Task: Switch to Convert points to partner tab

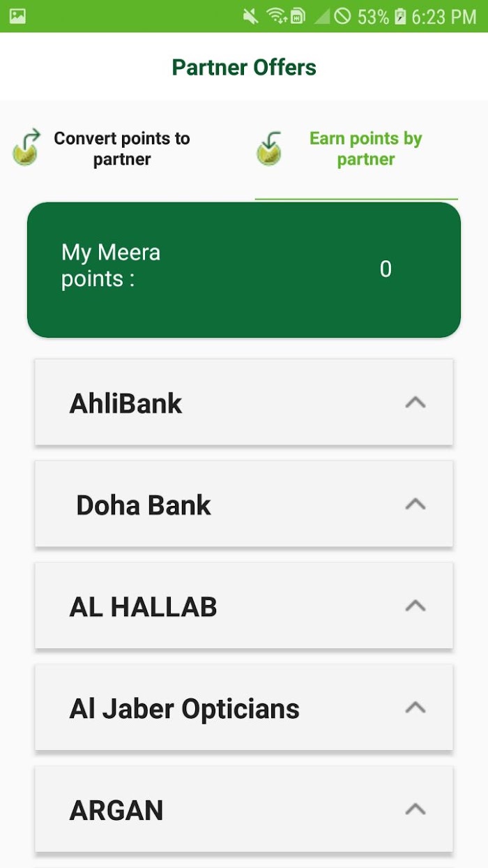Action: (122, 149)
